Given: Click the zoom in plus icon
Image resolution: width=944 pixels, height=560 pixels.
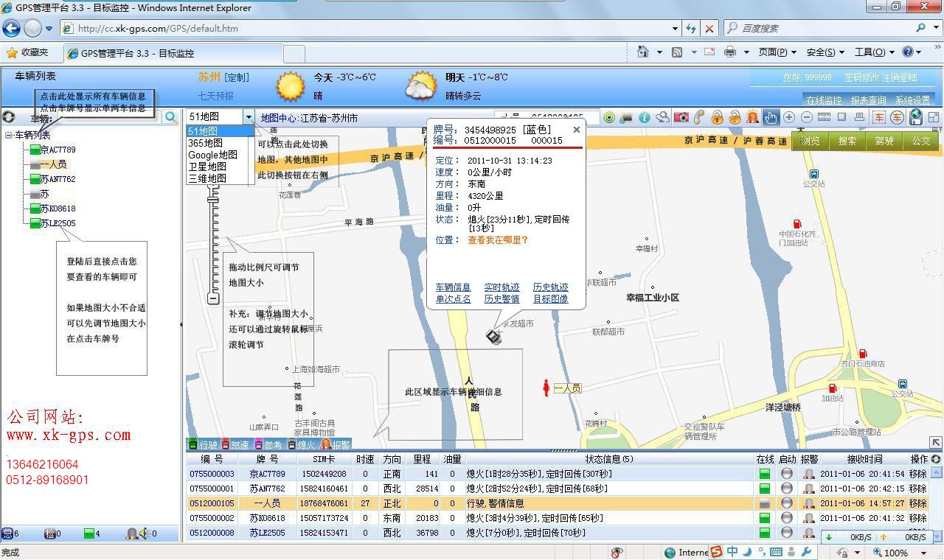Looking at the screenshot, I should coord(789,117).
